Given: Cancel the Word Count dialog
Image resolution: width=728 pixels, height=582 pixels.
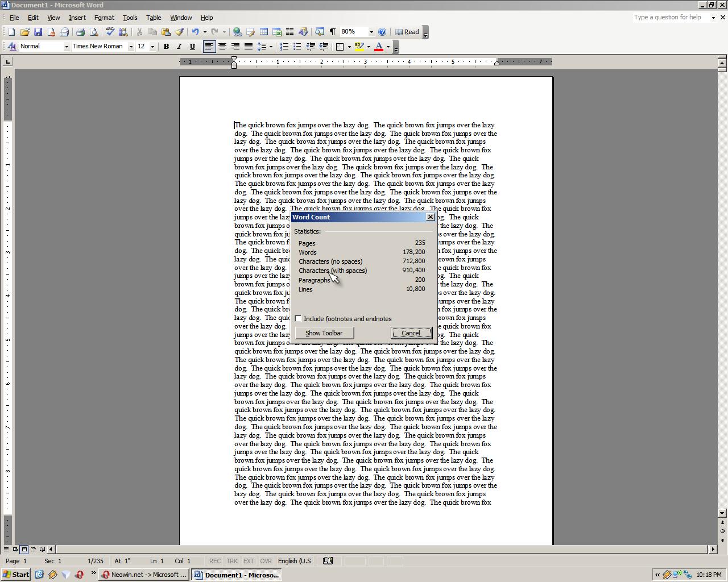Looking at the screenshot, I should tap(411, 332).
